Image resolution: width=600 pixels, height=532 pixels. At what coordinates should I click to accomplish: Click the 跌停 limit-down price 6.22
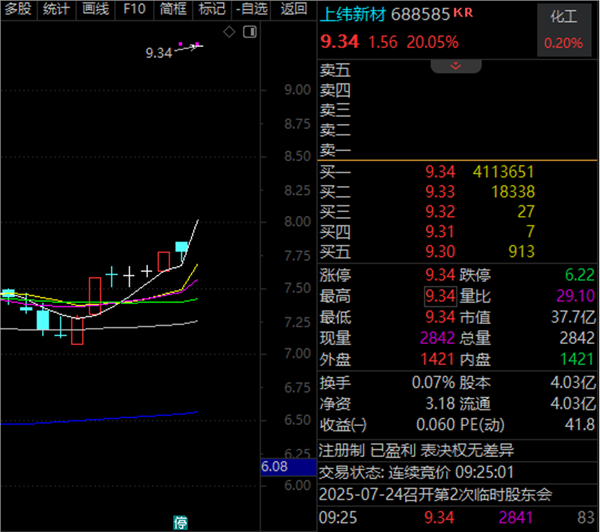click(580, 275)
